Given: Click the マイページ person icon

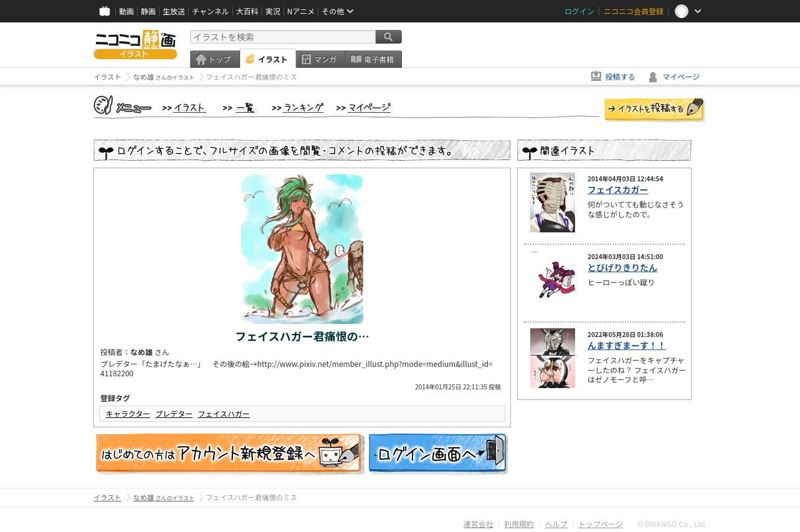Looking at the screenshot, I should [653, 77].
